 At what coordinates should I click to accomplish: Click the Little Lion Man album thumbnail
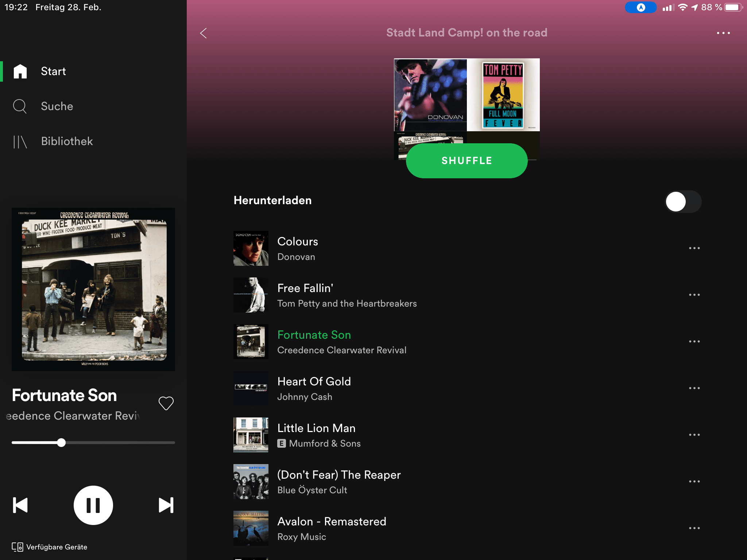click(251, 435)
